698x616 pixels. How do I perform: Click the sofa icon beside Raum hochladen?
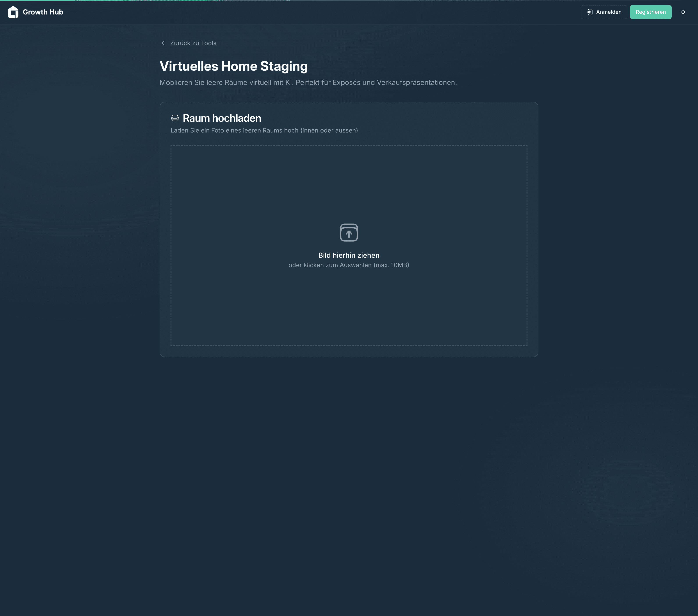click(175, 118)
